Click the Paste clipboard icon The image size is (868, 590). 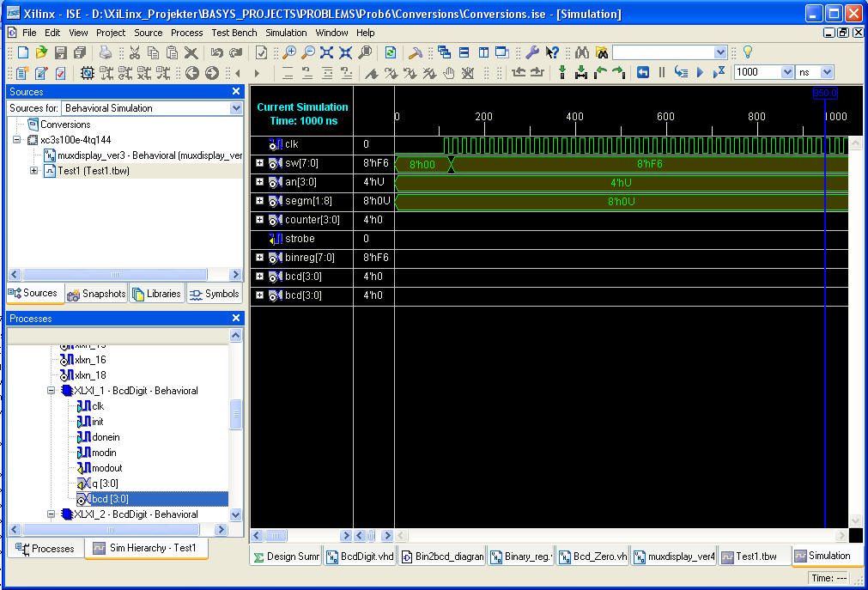173,52
